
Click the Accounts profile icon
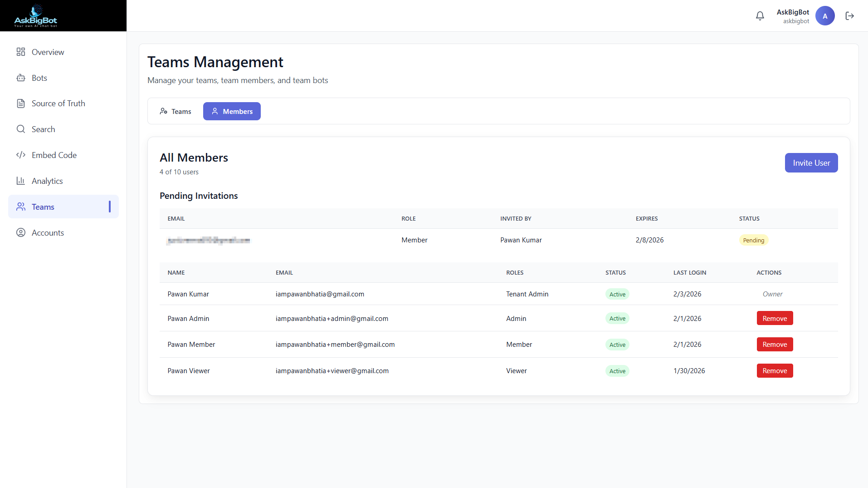[21, 232]
